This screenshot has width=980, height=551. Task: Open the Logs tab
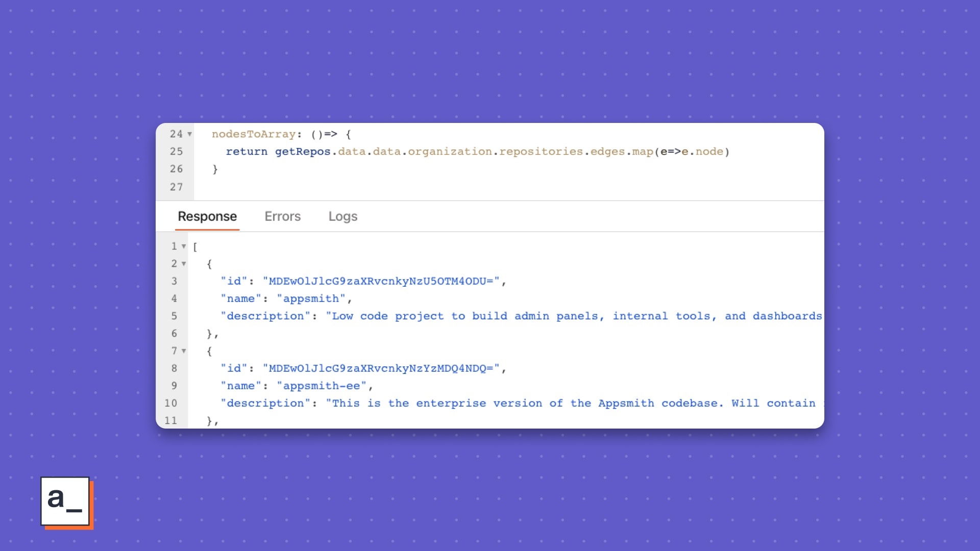point(342,216)
